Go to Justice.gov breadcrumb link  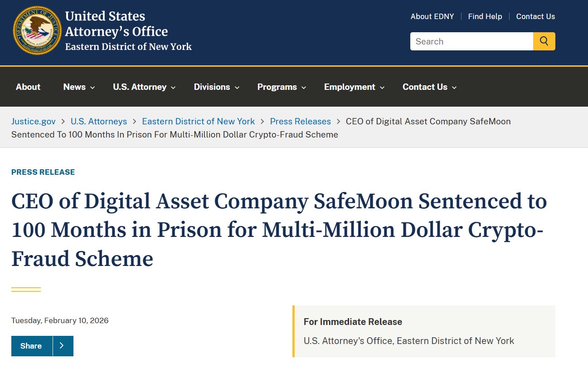point(34,122)
